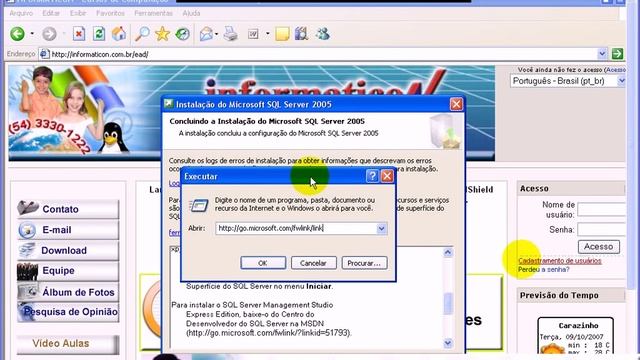
Task: Close the Executar dialog
Action: click(x=387, y=176)
